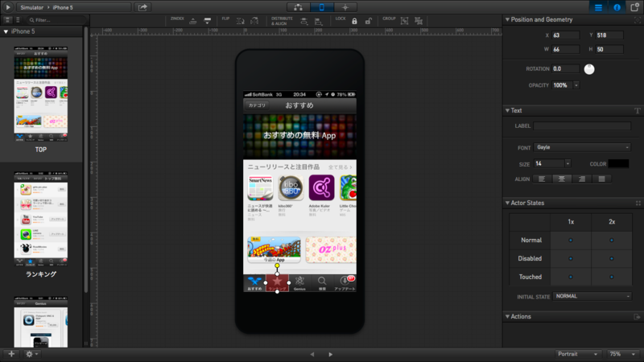
Task: Open the Font dropdown showing Gayle
Action: [582, 147]
